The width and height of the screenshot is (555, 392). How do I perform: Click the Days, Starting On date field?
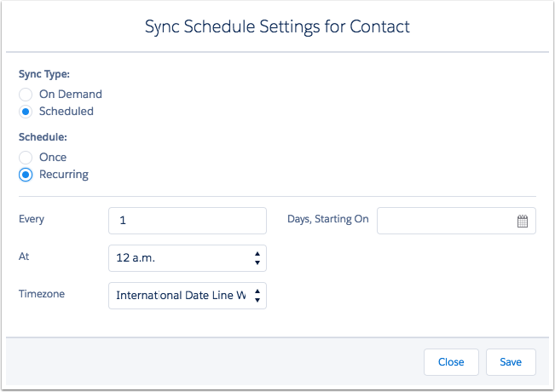tap(445, 221)
